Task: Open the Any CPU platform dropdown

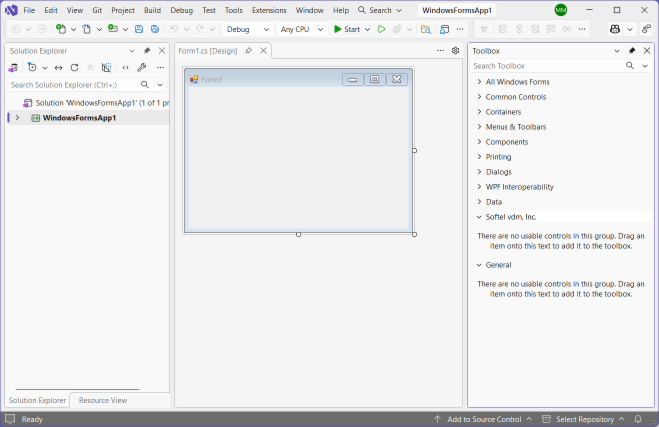Action: click(302, 29)
